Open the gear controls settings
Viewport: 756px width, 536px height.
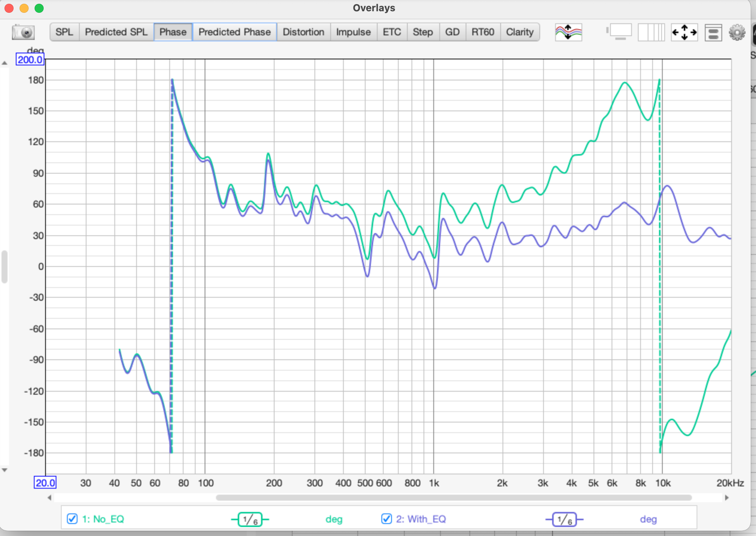click(737, 32)
